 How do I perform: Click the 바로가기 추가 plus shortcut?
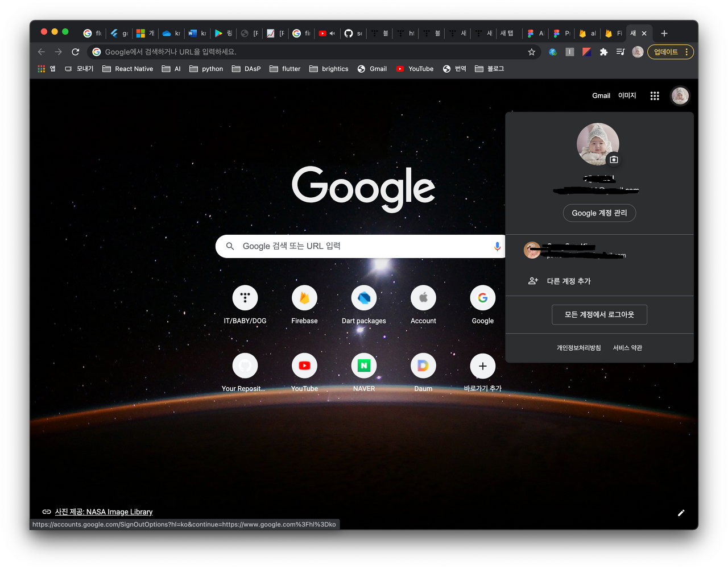482,373
